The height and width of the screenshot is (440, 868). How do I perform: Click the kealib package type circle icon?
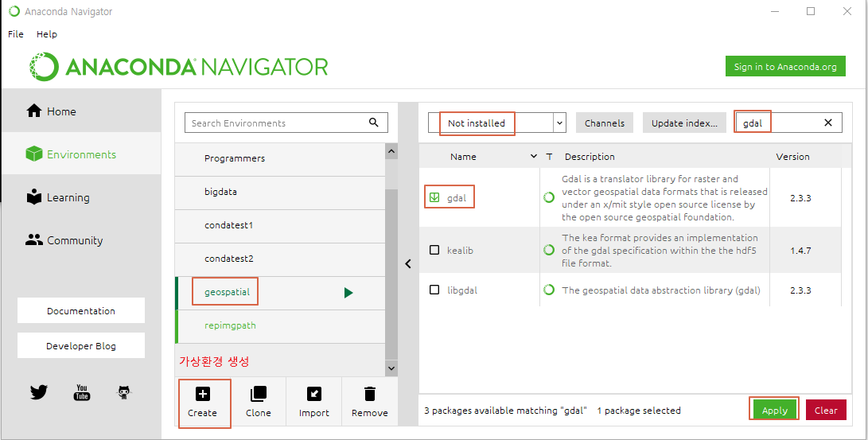click(x=549, y=250)
